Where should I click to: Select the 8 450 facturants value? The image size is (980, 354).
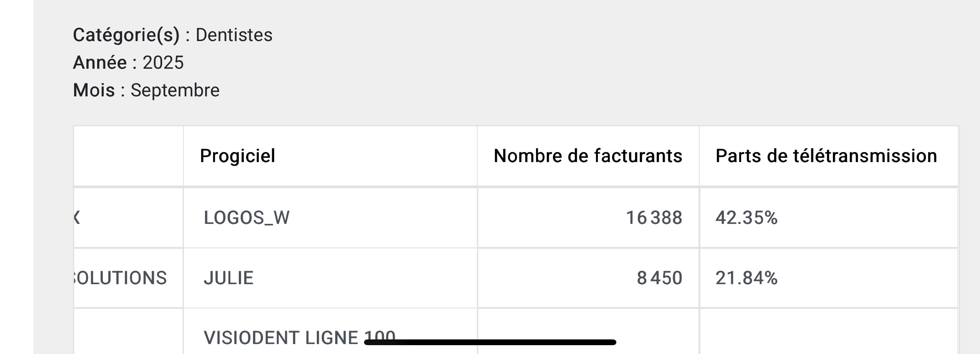point(659,278)
